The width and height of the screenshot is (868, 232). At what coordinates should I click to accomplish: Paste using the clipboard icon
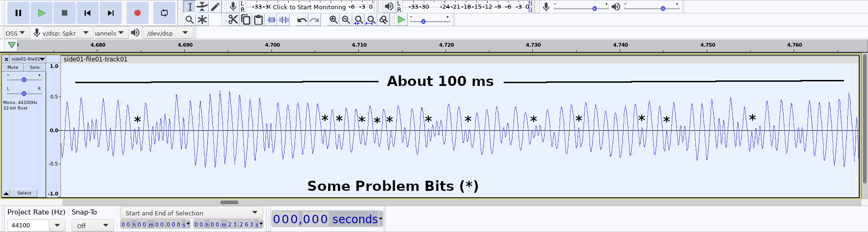tap(259, 19)
